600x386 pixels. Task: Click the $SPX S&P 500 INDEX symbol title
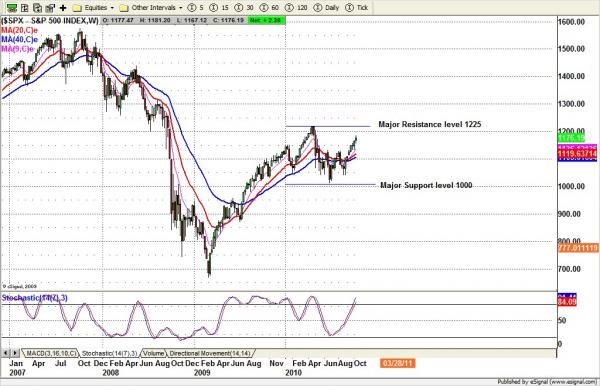50,20
